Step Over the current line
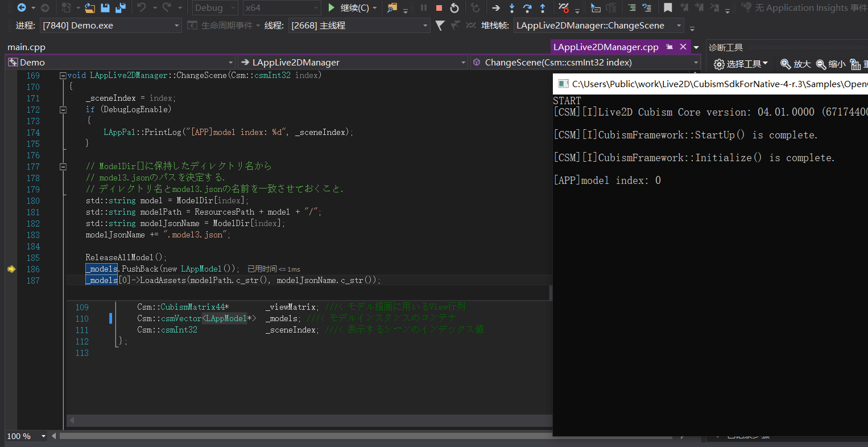Image resolution: width=868 pixels, height=447 pixels. point(527,8)
